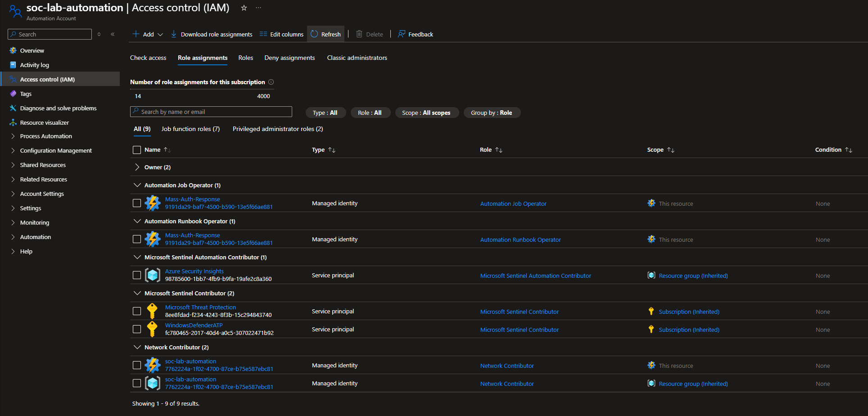Check the box for Azure Security Insights
This screenshot has height=416, width=868.
pyautogui.click(x=137, y=275)
